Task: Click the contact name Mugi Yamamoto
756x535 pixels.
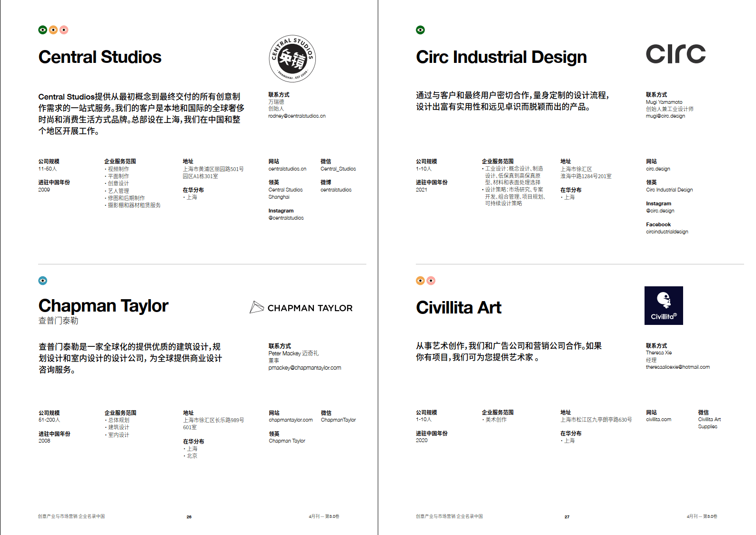Action: pos(664,102)
